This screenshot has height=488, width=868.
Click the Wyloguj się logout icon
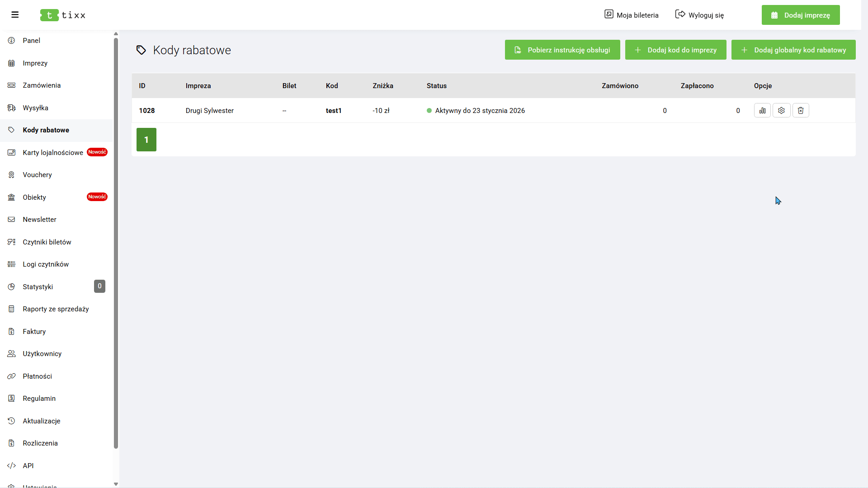pos(680,14)
